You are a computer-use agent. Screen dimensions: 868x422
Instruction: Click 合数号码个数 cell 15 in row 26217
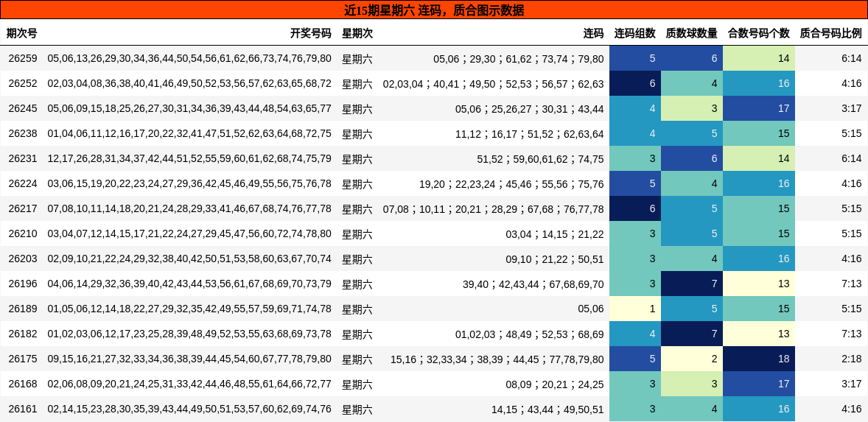759,209
